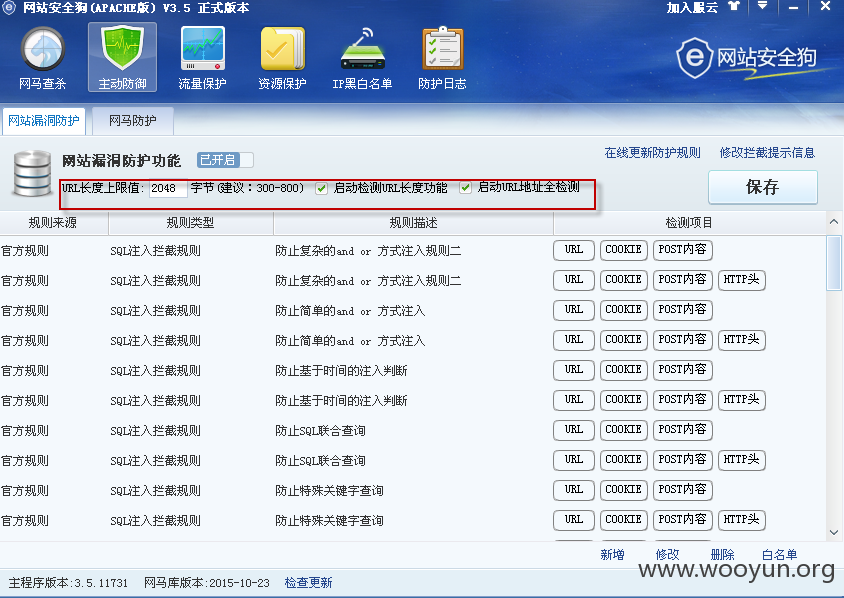Click 主程序版本:3.5.11731 status text
Viewport: 844px width, 598px height.
pyautogui.click(x=68, y=583)
